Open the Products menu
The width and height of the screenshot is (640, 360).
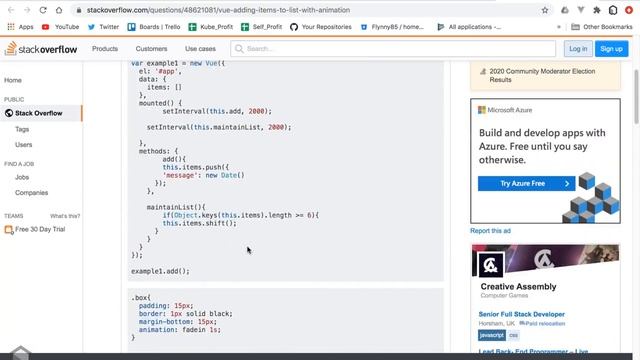105,49
